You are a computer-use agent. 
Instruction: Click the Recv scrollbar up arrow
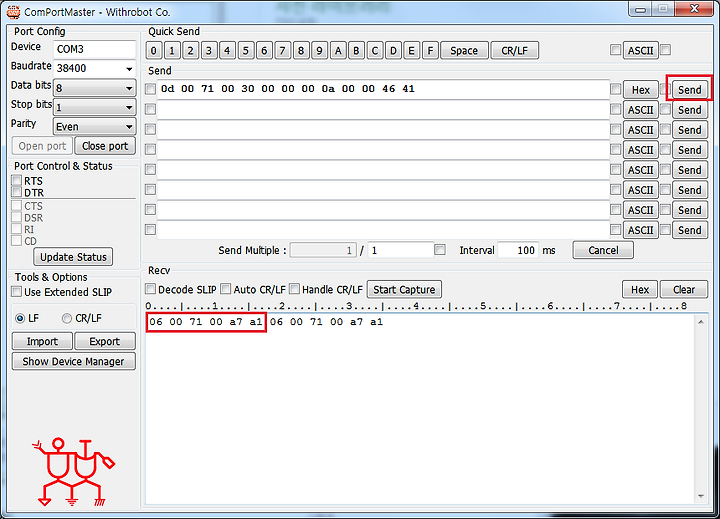coord(701,322)
